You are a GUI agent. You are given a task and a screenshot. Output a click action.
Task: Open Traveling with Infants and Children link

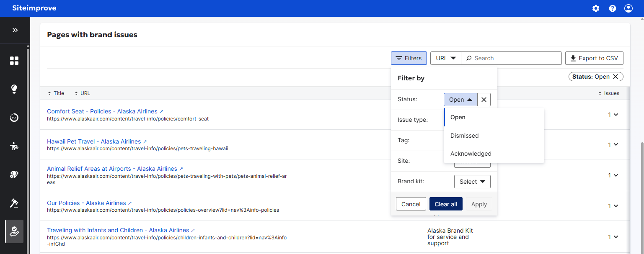tap(121, 230)
